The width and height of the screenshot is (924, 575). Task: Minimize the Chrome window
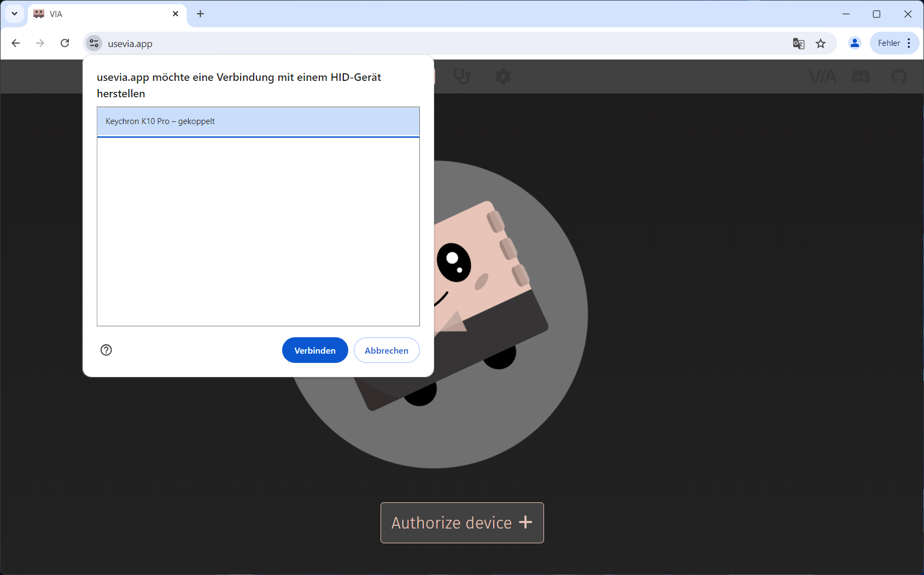(x=846, y=14)
